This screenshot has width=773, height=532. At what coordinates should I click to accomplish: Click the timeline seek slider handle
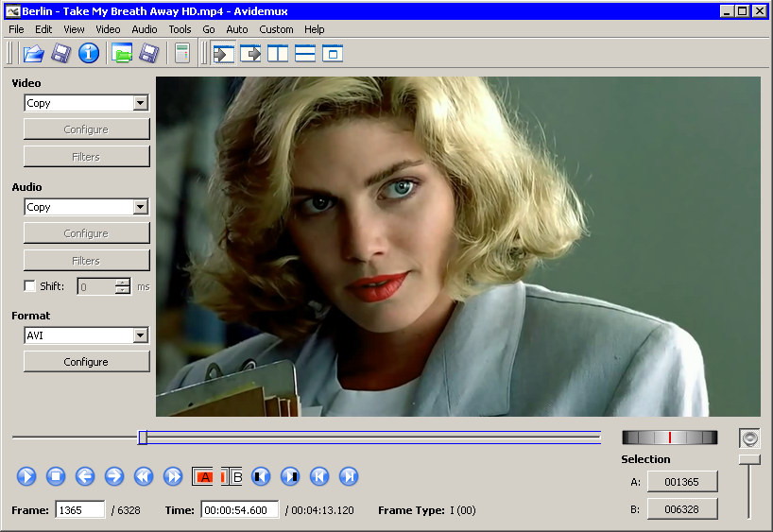(143, 438)
